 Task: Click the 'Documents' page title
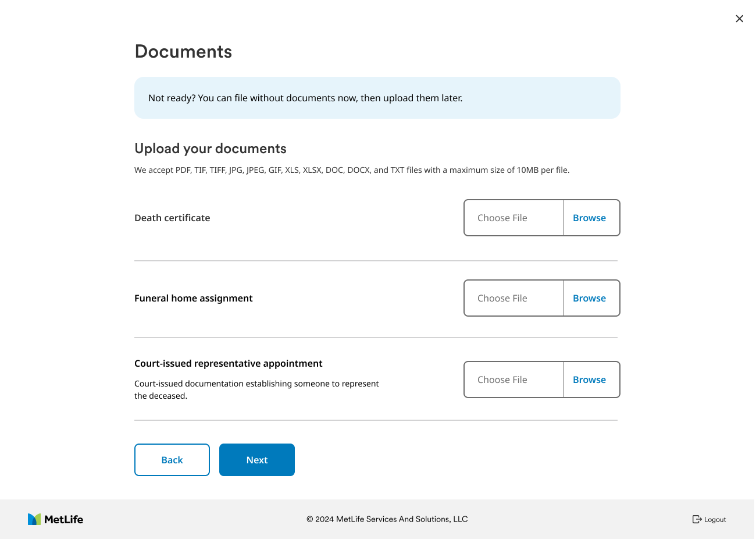[x=183, y=51]
